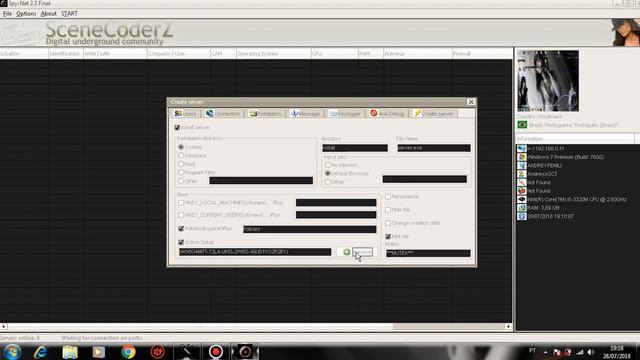The height and width of the screenshot is (360, 640).
Task: Toggle the Install server checkbox
Action: click(x=177, y=127)
